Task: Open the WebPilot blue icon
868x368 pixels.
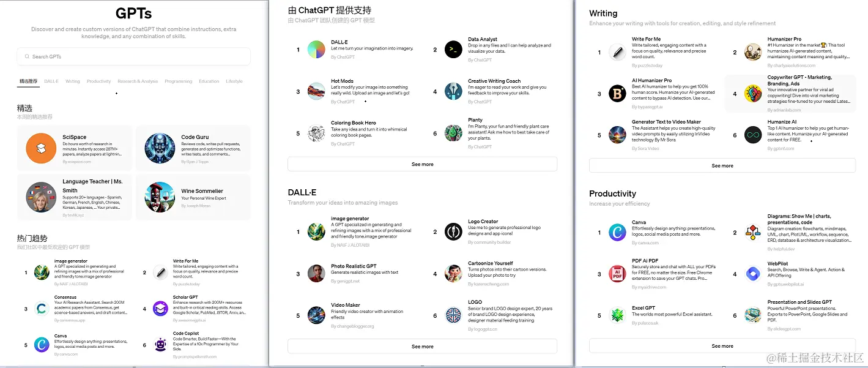Action: click(x=753, y=274)
